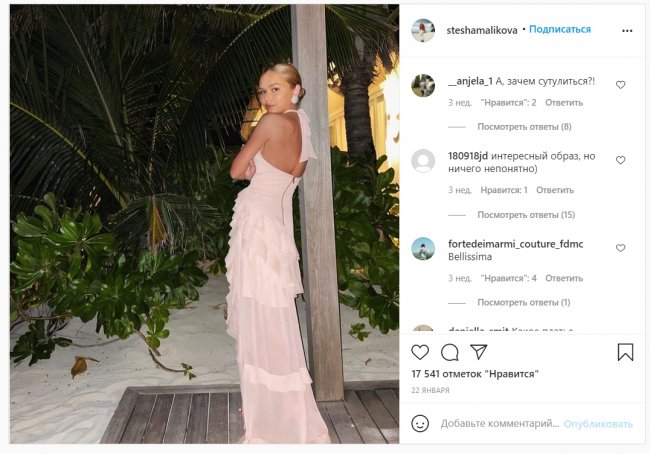Click the add comment text field

(x=498, y=423)
